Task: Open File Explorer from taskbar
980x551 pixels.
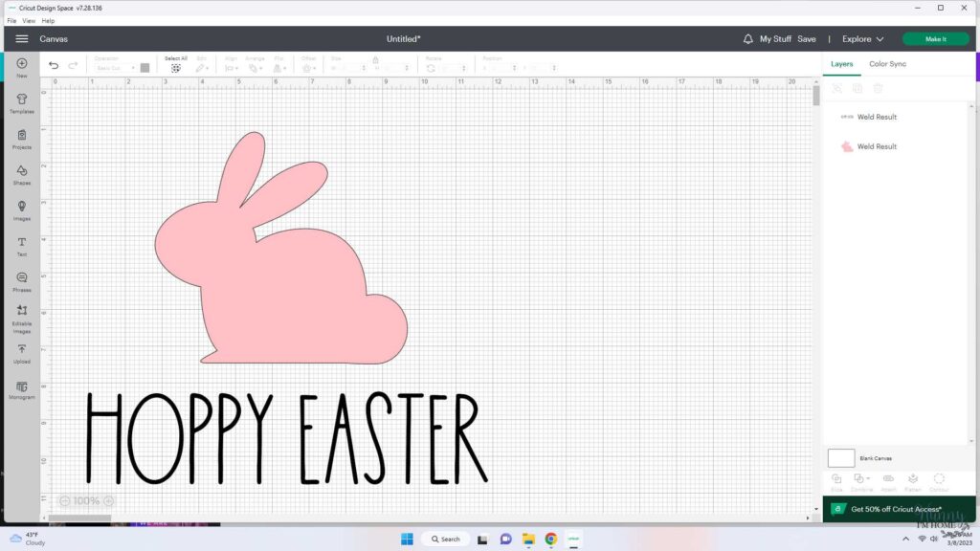Action: point(528,540)
